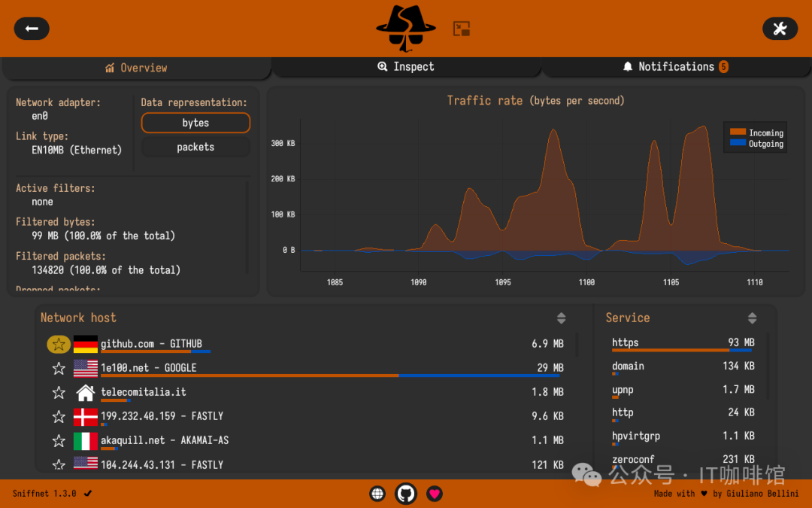Screen dimensions: 812x508
Task: Switch to thumbnail mode icon
Action: click(461, 29)
